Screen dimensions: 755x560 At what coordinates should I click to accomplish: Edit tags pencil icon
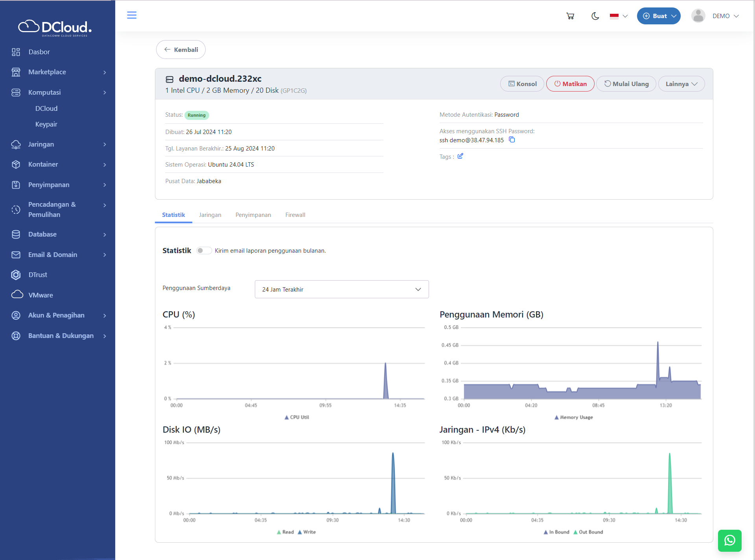point(460,156)
